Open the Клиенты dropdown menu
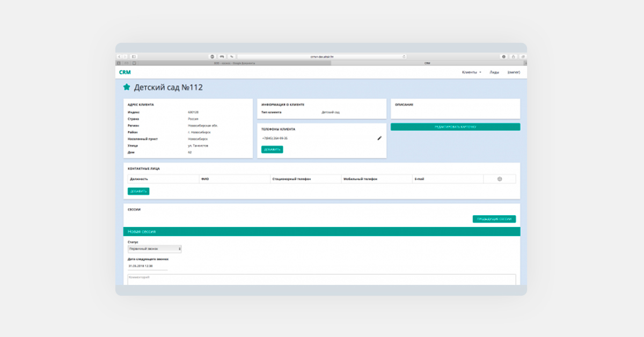 (x=472, y=72)
